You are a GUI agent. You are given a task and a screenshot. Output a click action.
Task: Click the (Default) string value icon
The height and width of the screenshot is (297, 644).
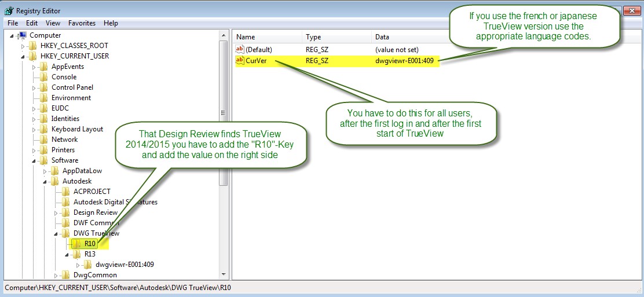point(240,50)
